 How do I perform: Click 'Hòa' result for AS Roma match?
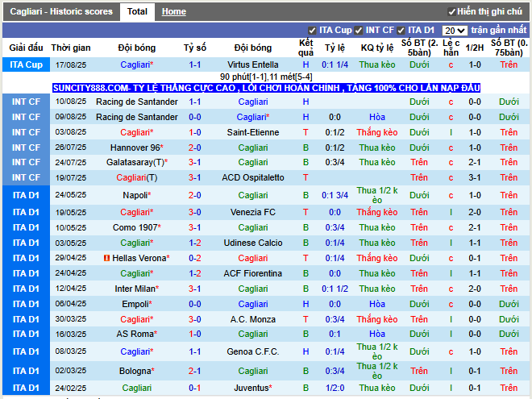click(377, 335)
